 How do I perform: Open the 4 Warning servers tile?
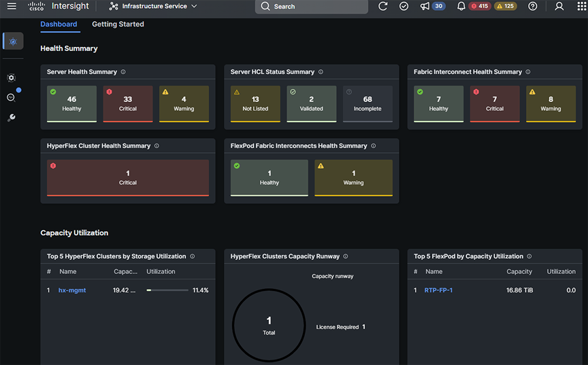[184, 104]
